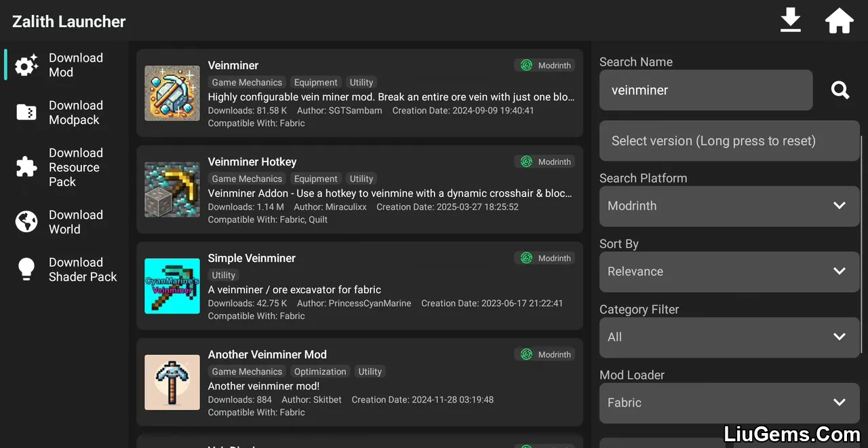Open the downloads manager arrow icon
Screen dimensions: 868x448
click(x=791, y=21)
